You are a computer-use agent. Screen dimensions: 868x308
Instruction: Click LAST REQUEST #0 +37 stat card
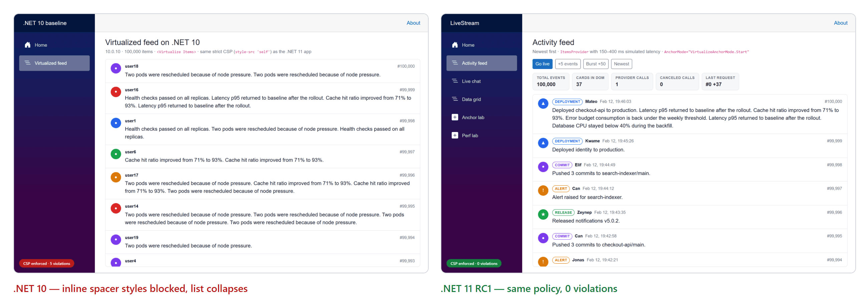coord(720,81)
